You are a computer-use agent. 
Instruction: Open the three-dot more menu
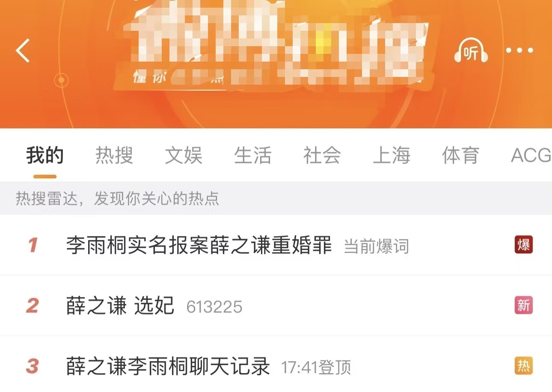point(520,50)
